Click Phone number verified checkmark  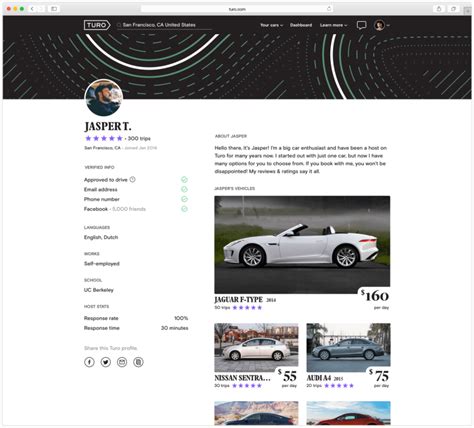tap(184, 199)
